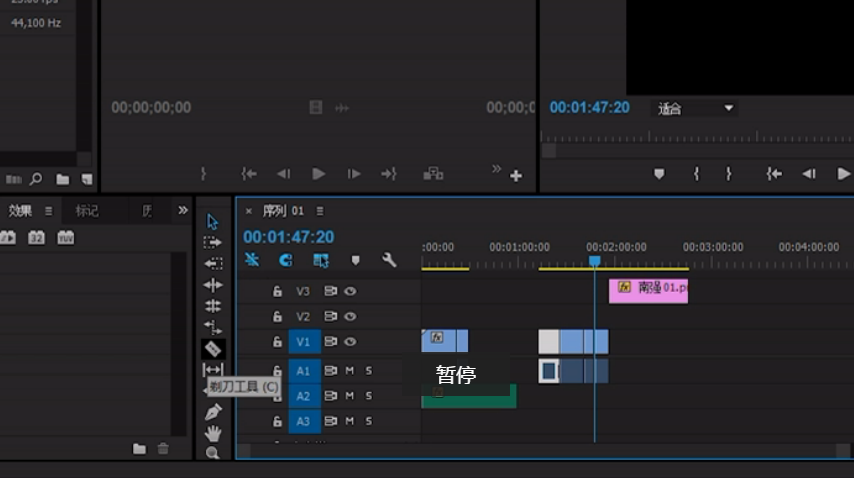Show hidden panel tabs chevron
854x478 pixels.
click(183, 210)
